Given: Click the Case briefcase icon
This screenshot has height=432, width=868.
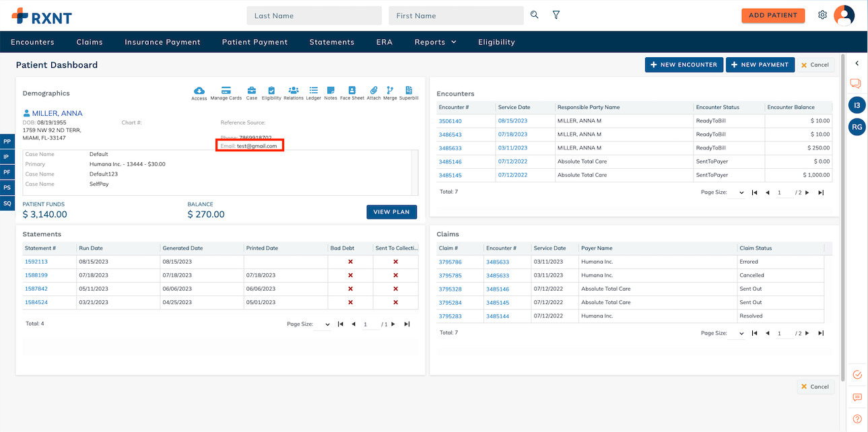Looking at the screenshot, I should tap(252, 91).
